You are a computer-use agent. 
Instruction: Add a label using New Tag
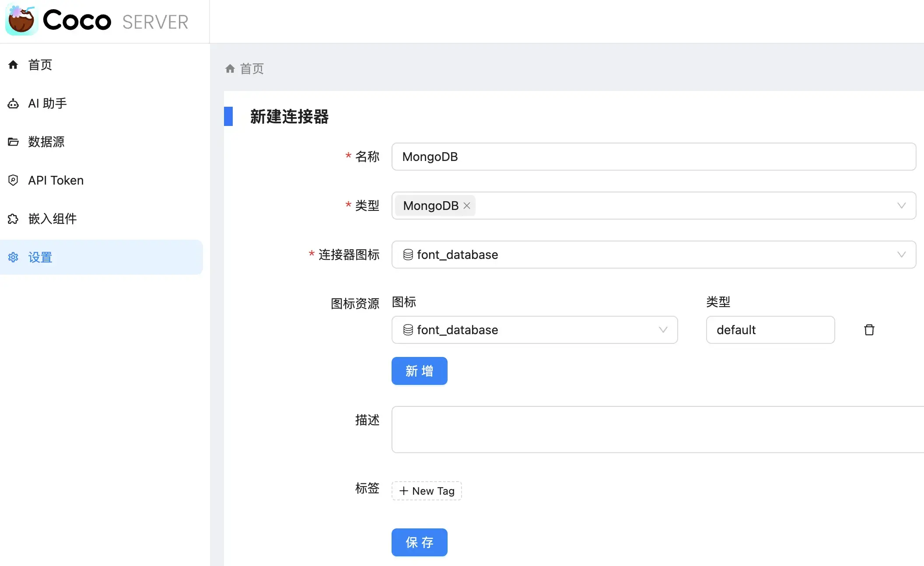(x=426, y=491)
